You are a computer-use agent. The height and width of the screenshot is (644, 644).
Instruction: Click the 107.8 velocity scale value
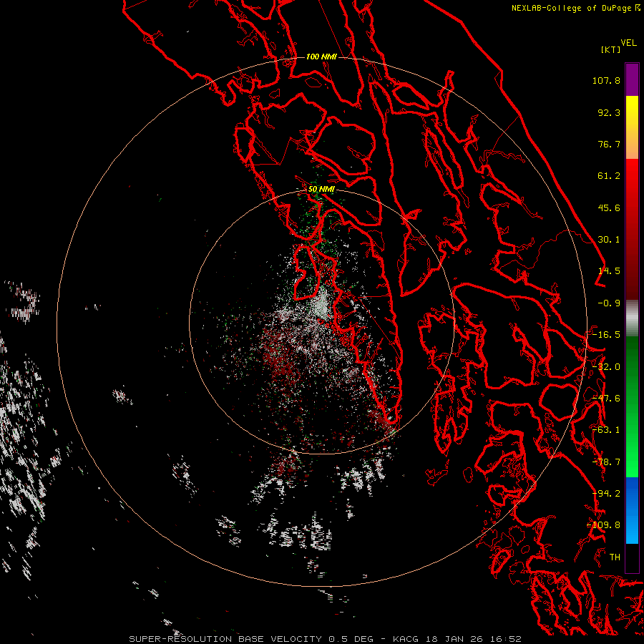point(606,80)
